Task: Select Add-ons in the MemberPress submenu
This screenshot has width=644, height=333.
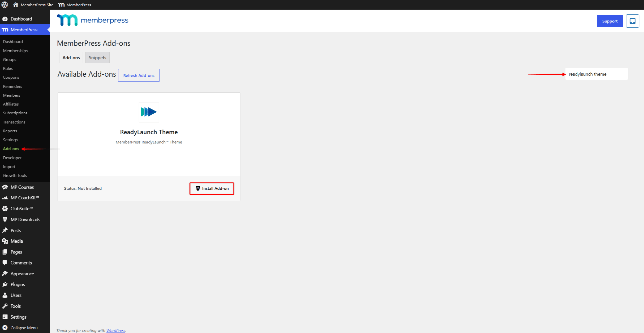Action: coord(11,149)
